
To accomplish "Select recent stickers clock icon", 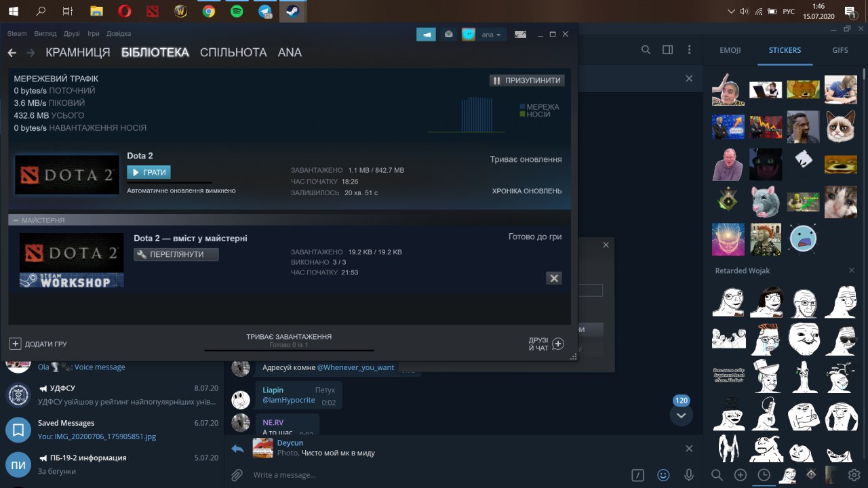I will click(x=764, y=475).
